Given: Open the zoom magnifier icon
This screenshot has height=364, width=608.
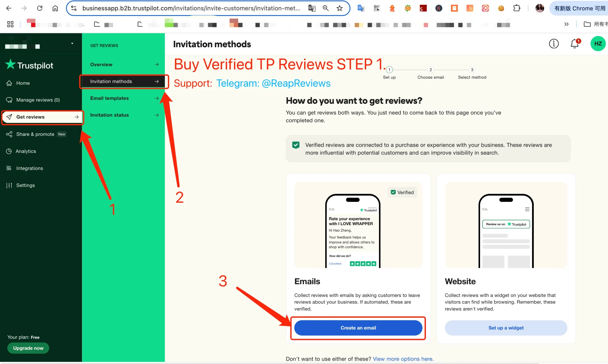Looking at the screenshot, I should click(325, 8).
